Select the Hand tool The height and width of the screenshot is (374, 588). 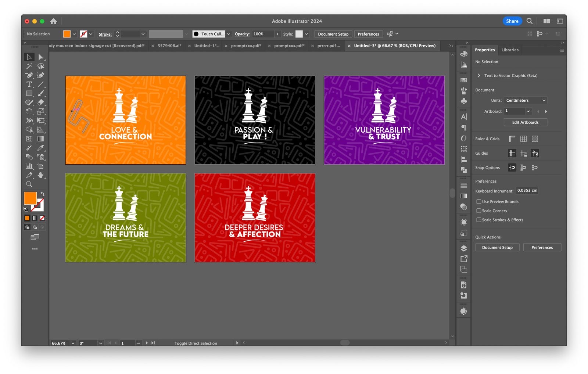41,175
